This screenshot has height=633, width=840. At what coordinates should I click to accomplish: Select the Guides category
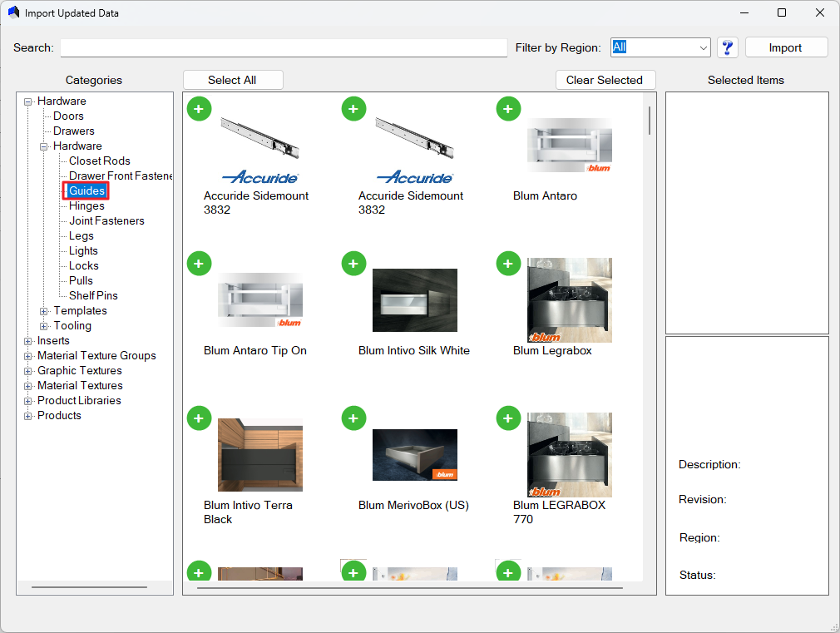86,190
